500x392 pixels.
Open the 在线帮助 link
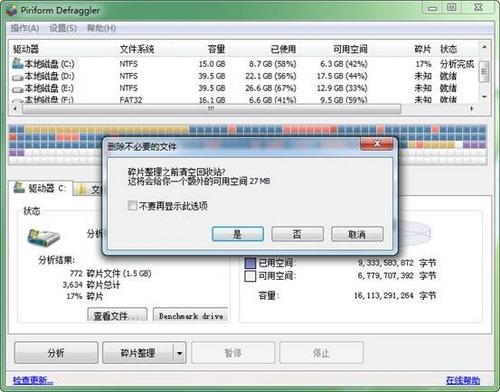463,380
